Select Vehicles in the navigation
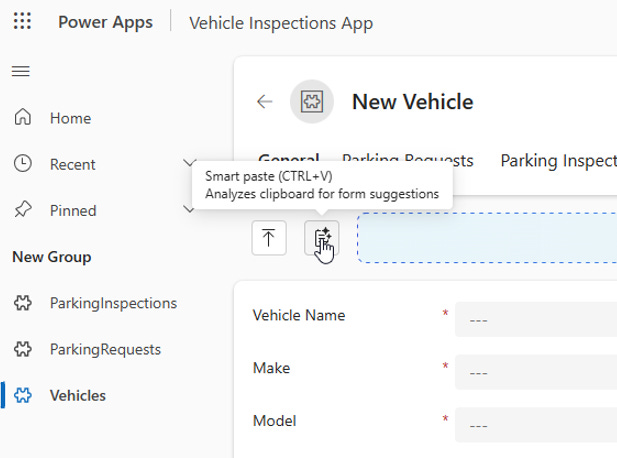The height and width of the screenshot is (458, 617). (78, 395)
